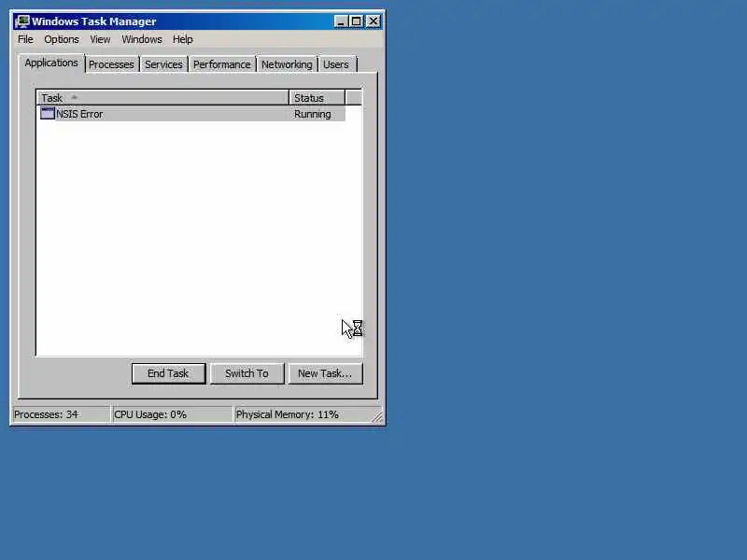Click the New Task... button

point(325,373)
